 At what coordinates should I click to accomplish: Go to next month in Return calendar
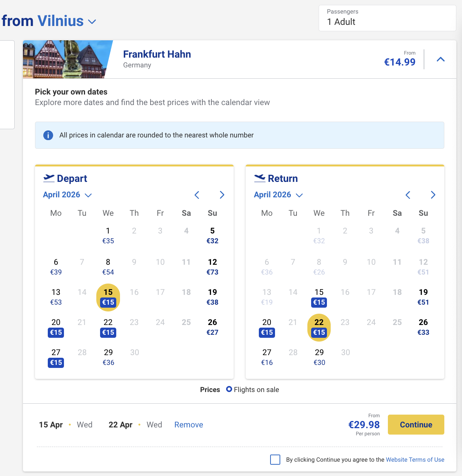click(x=433, y=195)
